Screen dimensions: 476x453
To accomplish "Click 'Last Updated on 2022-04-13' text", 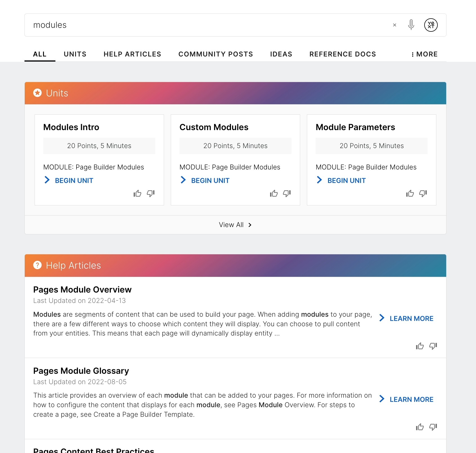I will 79,301.
